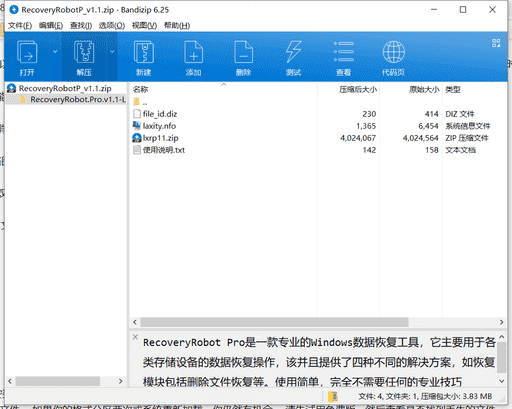Viewport: 512px width, 409px height.
Task: Click the View (查看) list icon
Action: click(344, 52)
